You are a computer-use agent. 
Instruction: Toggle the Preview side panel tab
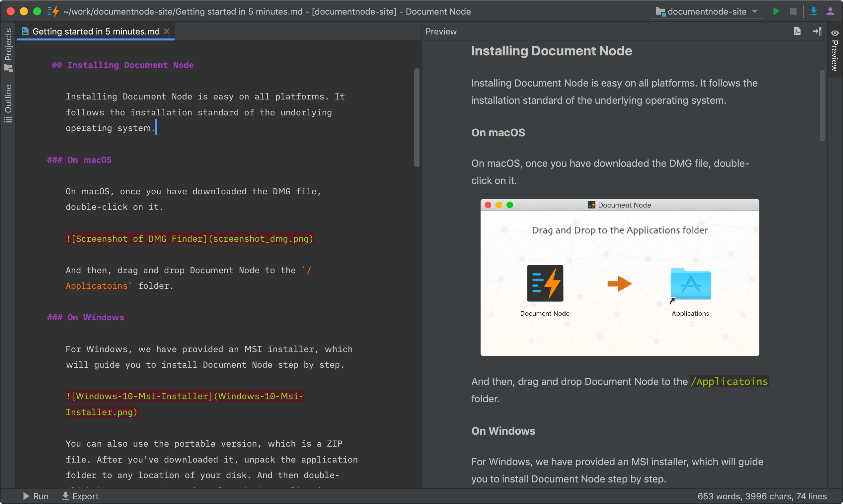point(835,50)
